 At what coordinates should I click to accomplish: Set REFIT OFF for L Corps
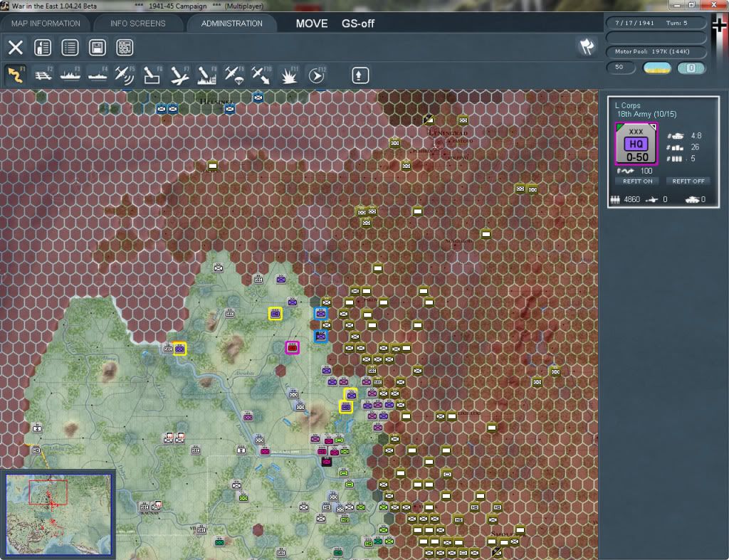[688, 181]
